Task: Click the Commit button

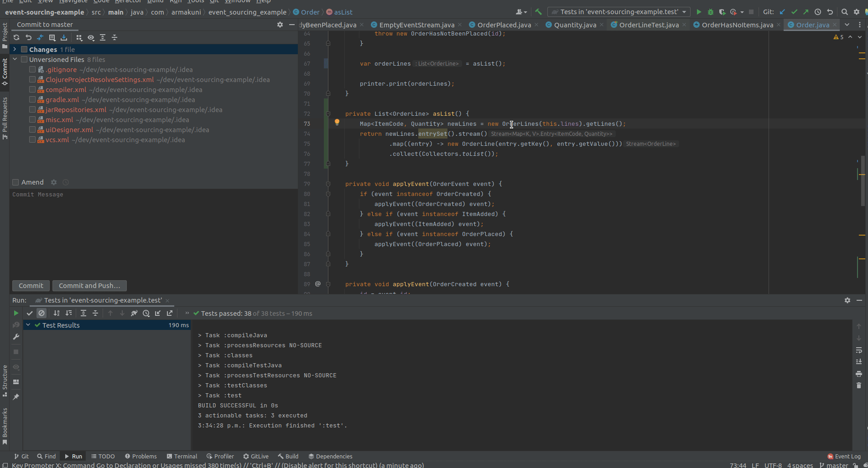Action: coord(31,286)
